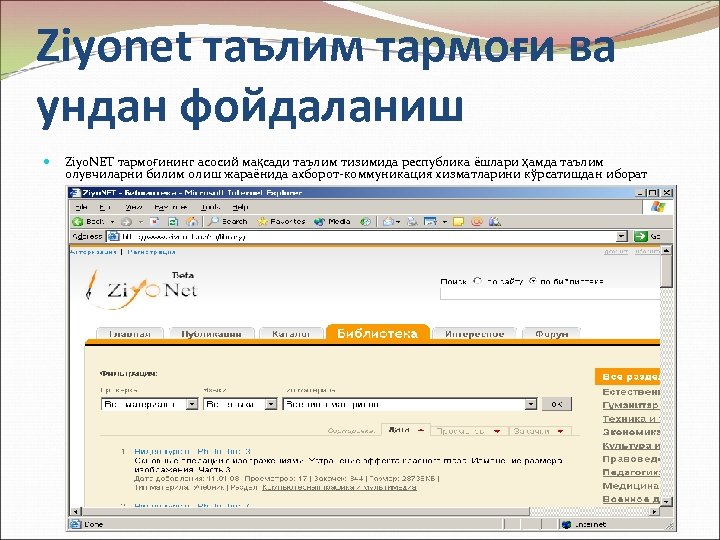Click the scroll left arrow at bottom
Image resolution: width=720 pixels, height=540 pixels.
tap(76, 512)
